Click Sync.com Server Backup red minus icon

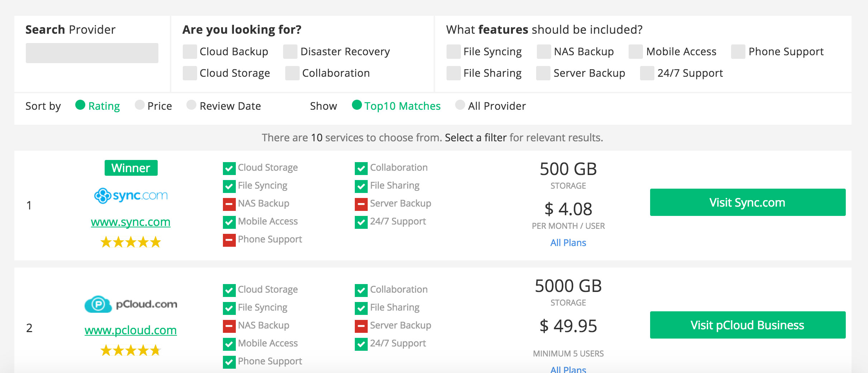click(361, 204)
